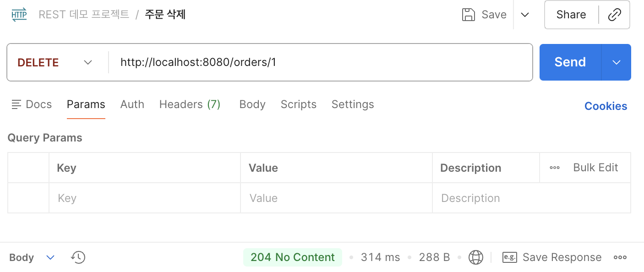The image size is (644, 272).
Task: Open the response Body view dropdown
Action: (x=50, y=257)
